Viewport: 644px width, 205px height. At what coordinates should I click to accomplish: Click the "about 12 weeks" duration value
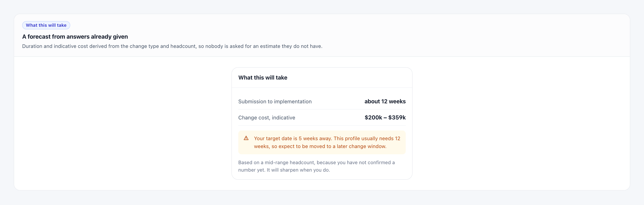(x=385, y=101)
